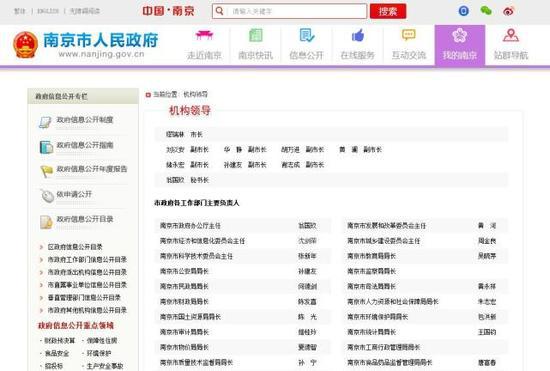Click the document icon for 政府信息公开目录
The width and height of the screenshot is (550, 371).
pos(46,222)
